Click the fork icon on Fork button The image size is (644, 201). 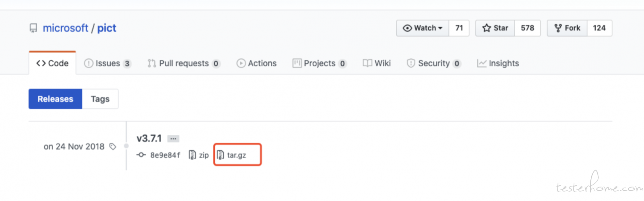[558, 28]
